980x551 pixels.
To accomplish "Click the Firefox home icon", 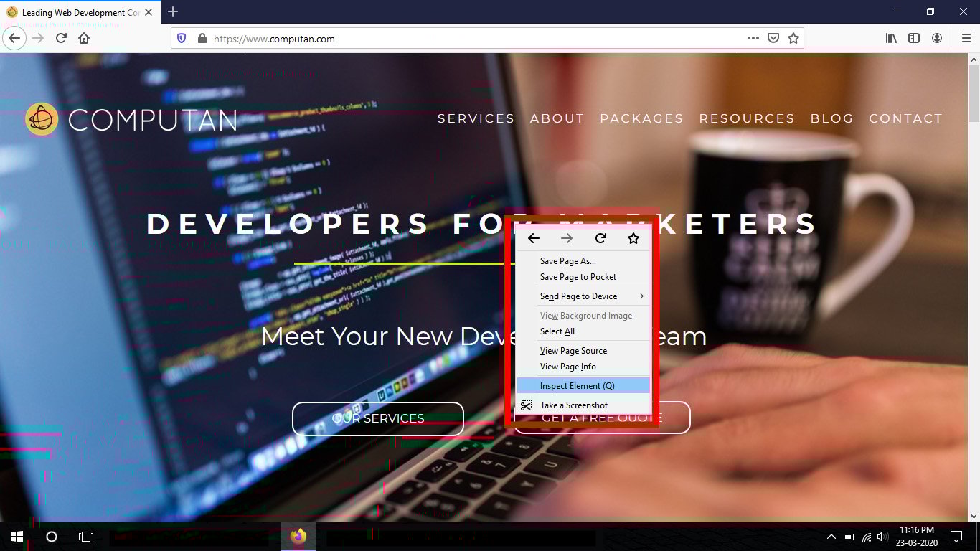I will pos(84,38).
